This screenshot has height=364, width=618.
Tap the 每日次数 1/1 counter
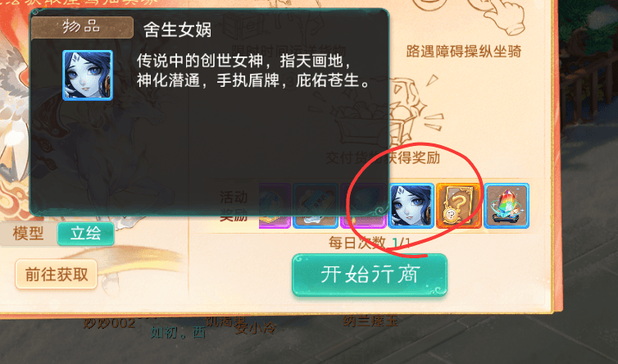pos(370,243)
